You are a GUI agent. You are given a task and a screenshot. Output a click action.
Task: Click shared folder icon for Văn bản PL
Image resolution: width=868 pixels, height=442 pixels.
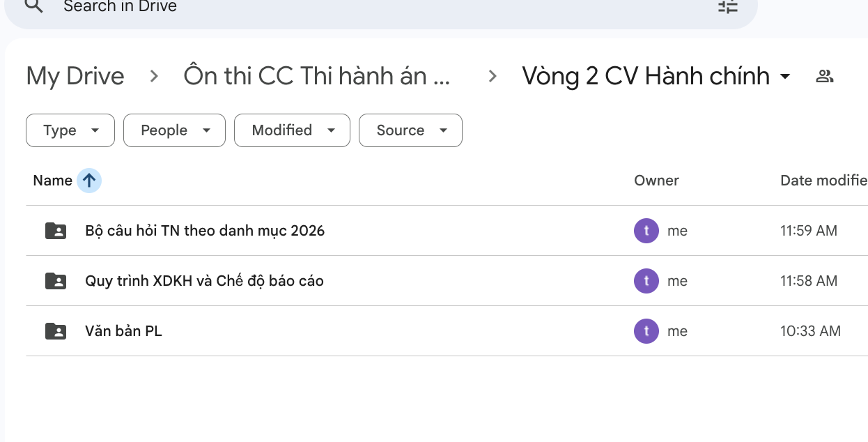[x=56, y=331]
